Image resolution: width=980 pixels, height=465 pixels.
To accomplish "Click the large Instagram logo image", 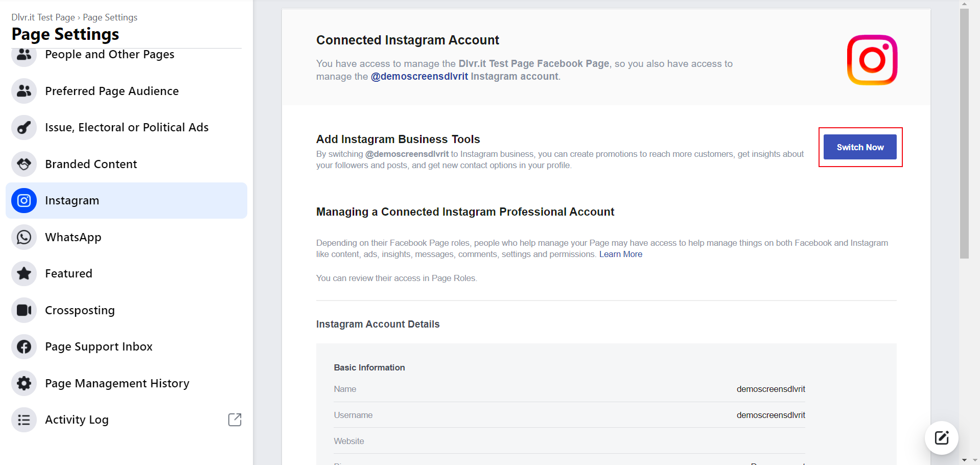I will 872,60.
